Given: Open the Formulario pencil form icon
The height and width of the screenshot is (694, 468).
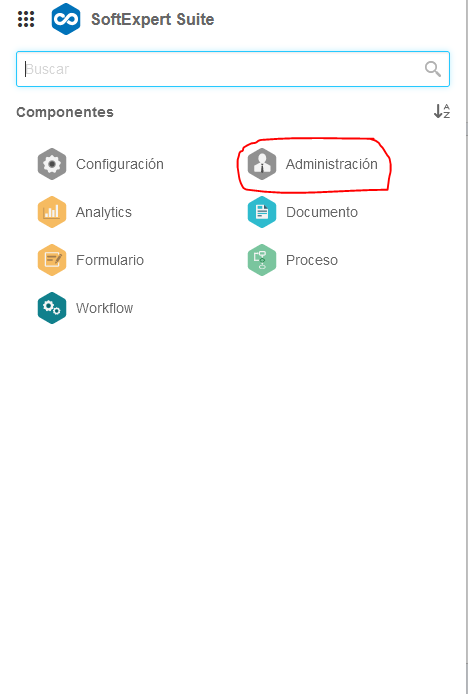Looking at the screenshot, I should [x=52, y=260].
